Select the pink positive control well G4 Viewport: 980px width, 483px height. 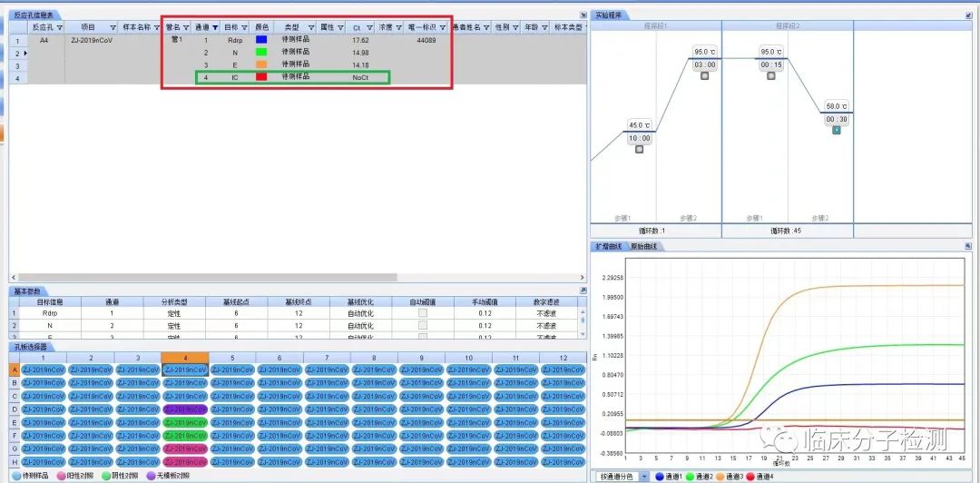pos(185,448)
